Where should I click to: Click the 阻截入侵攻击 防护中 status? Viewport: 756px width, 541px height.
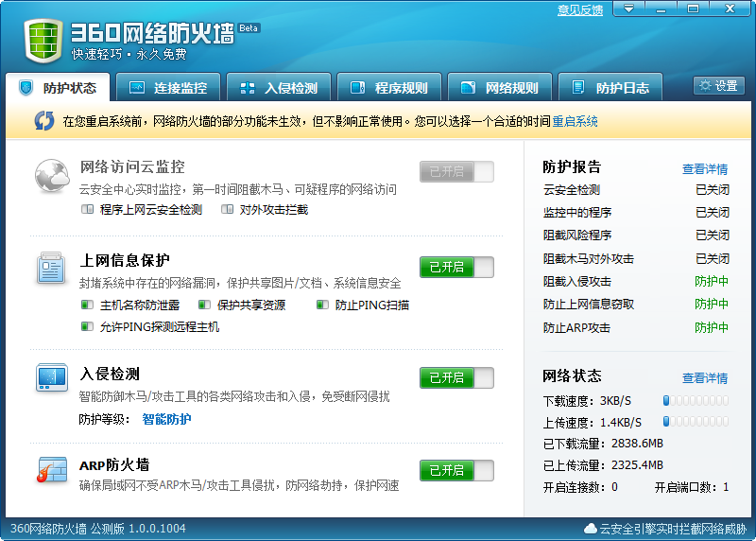(712, 281)
